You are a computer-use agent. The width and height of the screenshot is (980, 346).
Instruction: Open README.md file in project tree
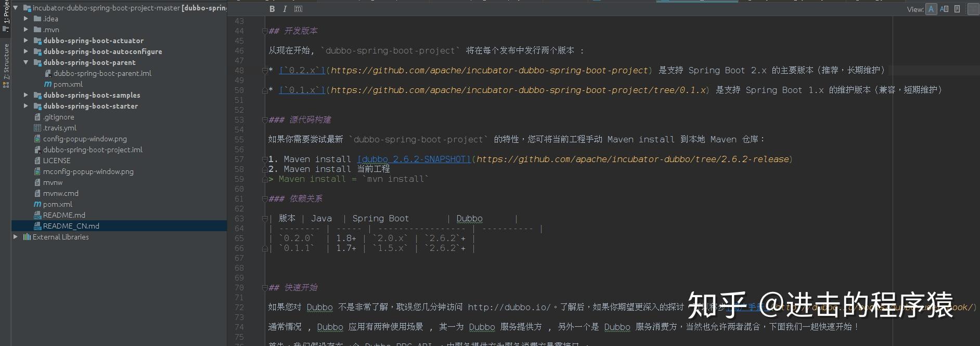pos(59,215)
